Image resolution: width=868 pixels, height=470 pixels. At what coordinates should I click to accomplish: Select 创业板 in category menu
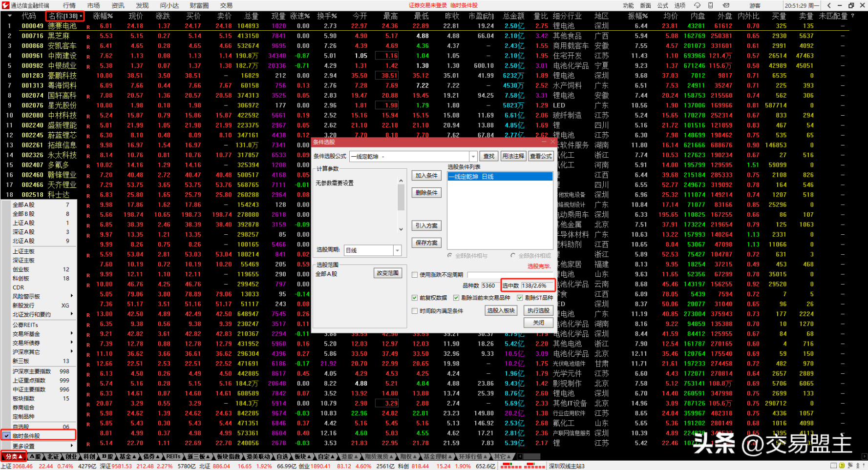pyautogui.click(x=39, y=269)
